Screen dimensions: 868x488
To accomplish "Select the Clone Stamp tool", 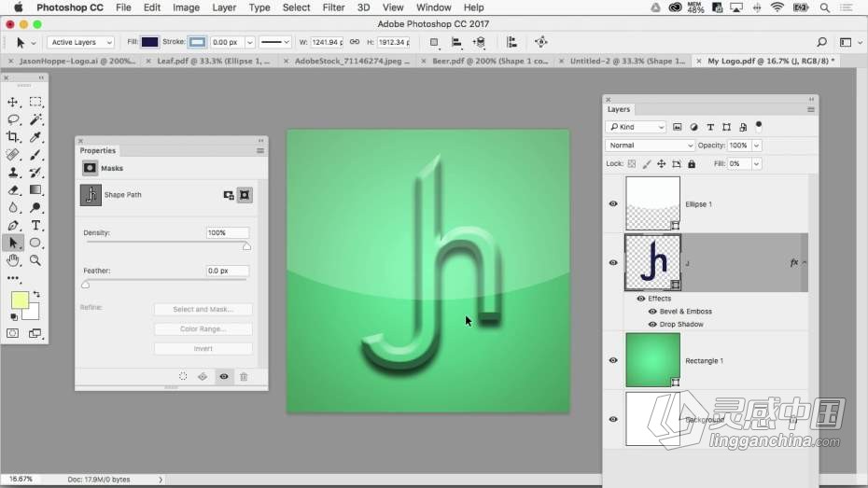I will click(13, 173).
